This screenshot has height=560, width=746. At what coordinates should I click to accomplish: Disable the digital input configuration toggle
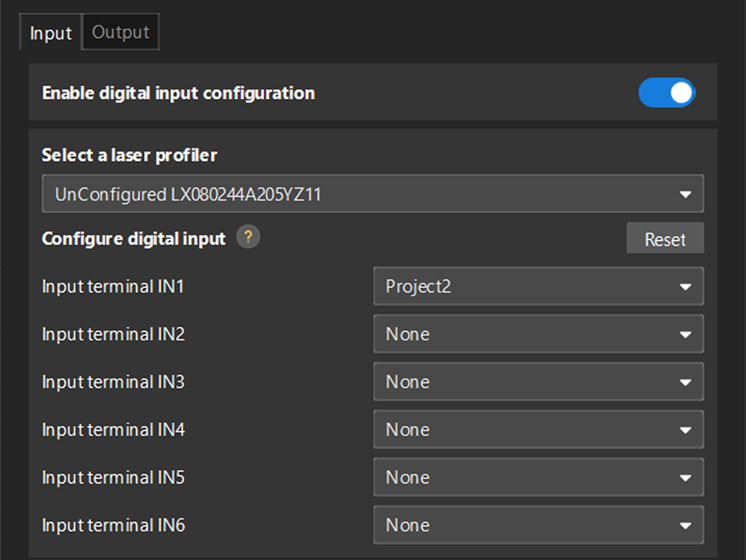pyautogui.click(x=667, y=93)
